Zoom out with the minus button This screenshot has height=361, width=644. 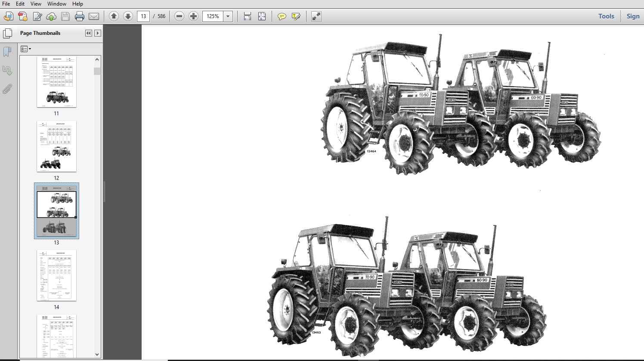click(x=180, y=16)
